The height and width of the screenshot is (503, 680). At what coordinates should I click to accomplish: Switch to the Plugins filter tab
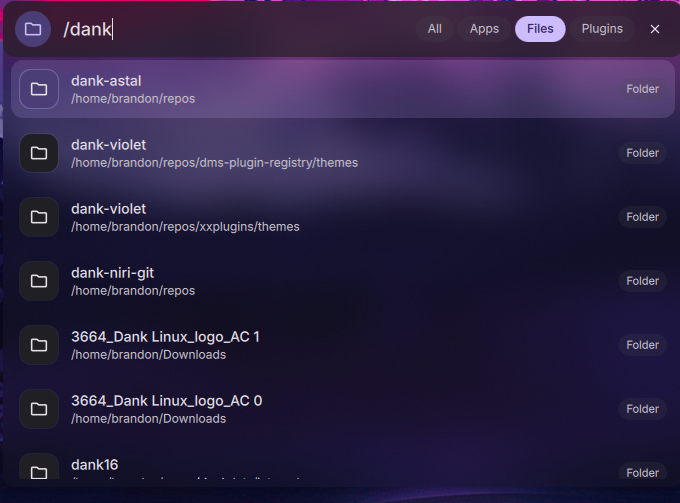point(602,29)
